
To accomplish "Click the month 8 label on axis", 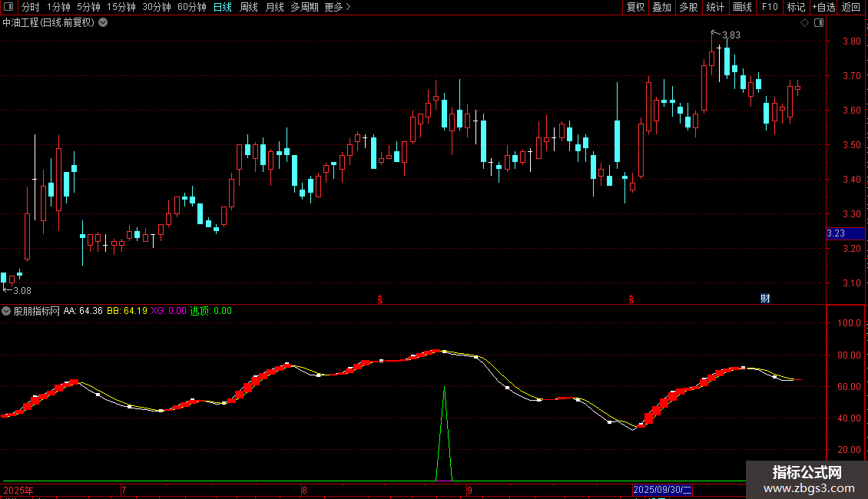I will pos(304,490).
